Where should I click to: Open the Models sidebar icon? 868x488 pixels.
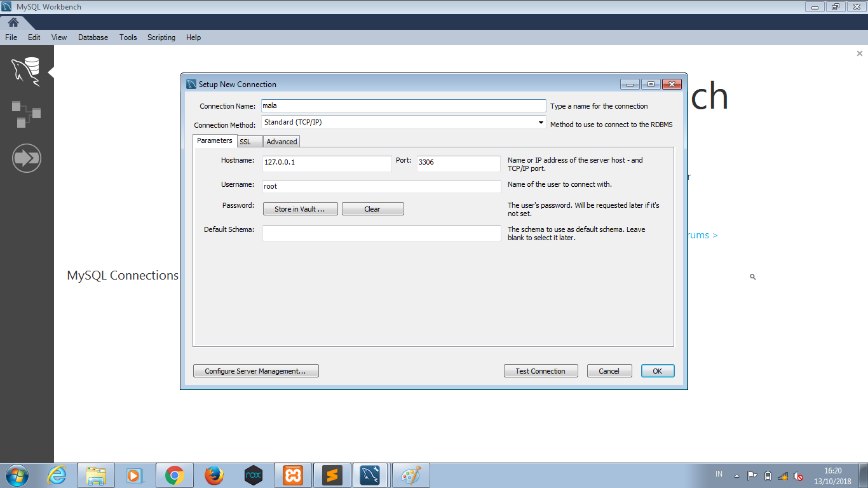tap(26, 114)
